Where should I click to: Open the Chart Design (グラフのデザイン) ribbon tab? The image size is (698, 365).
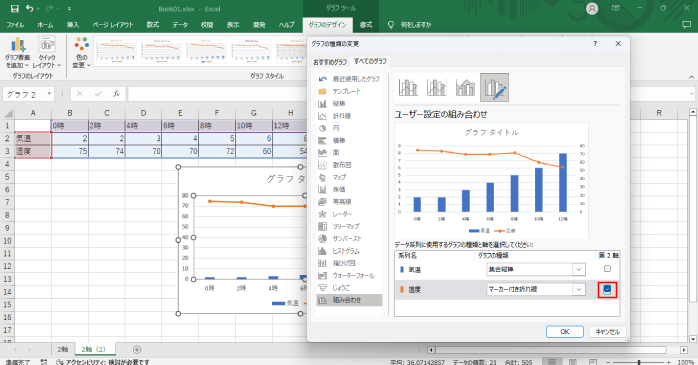tap(327, 25)
